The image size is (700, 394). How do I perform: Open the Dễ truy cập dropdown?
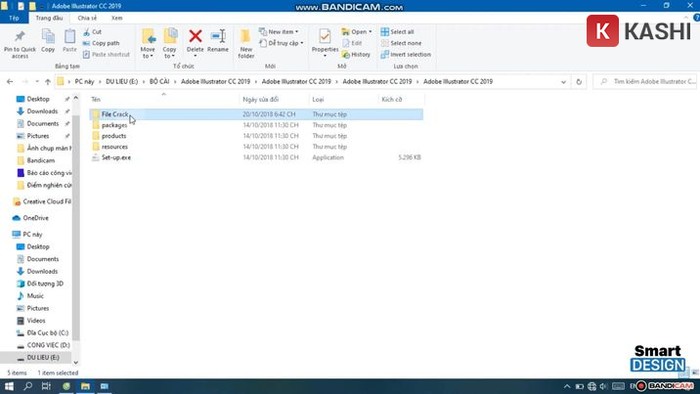282,43
